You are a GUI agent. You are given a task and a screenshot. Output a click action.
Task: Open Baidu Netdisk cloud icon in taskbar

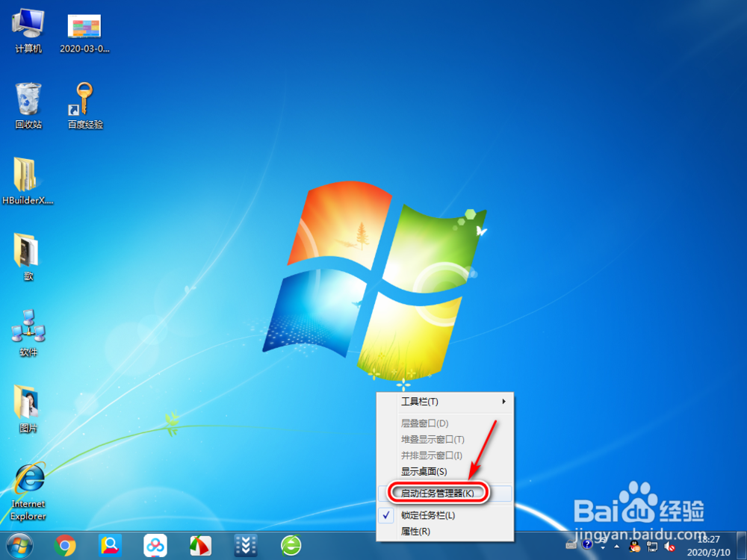tap(155, 546)
